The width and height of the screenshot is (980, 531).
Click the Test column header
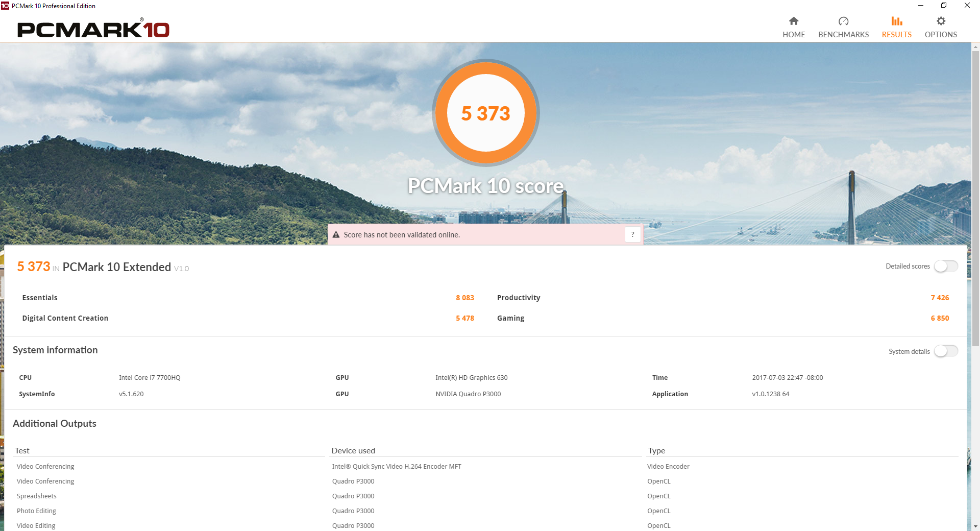point(22,451)
